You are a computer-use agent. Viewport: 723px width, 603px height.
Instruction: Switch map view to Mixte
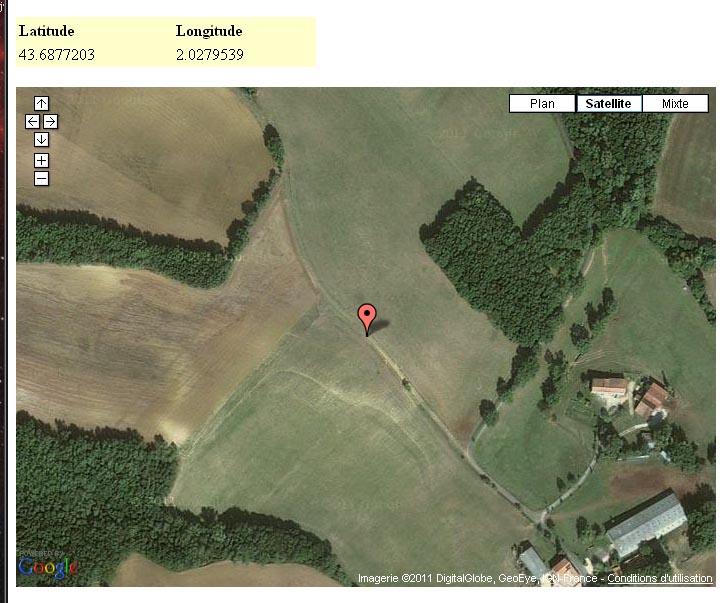675,103
